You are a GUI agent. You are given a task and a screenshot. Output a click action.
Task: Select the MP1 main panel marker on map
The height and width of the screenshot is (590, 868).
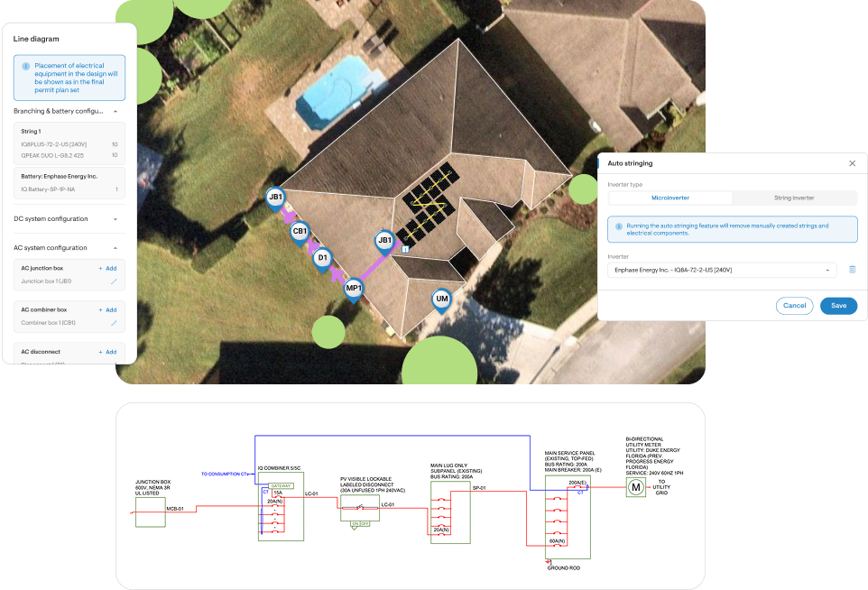(x=352, y=289)
